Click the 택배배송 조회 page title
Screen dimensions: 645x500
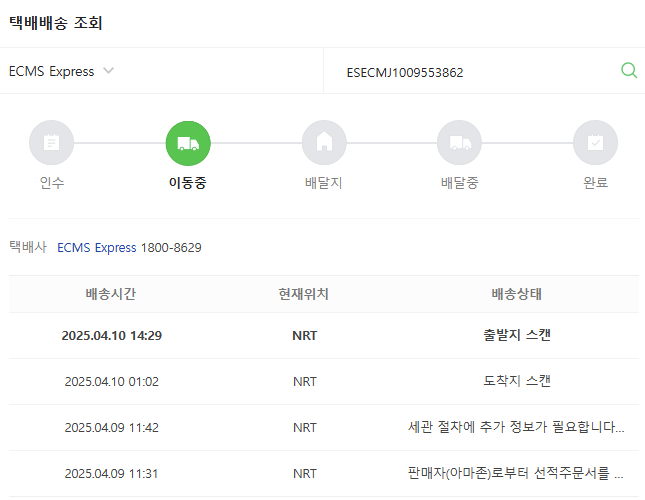(x=56, y=23)
